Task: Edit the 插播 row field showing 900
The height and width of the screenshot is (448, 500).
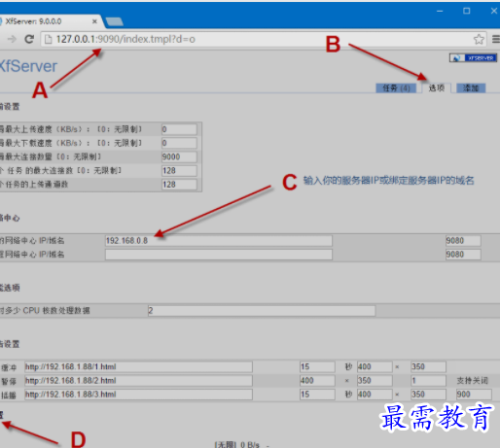Action: coord(474,395)
